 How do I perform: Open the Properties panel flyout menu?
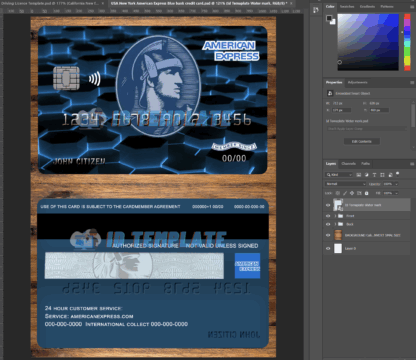pos(412,82)
